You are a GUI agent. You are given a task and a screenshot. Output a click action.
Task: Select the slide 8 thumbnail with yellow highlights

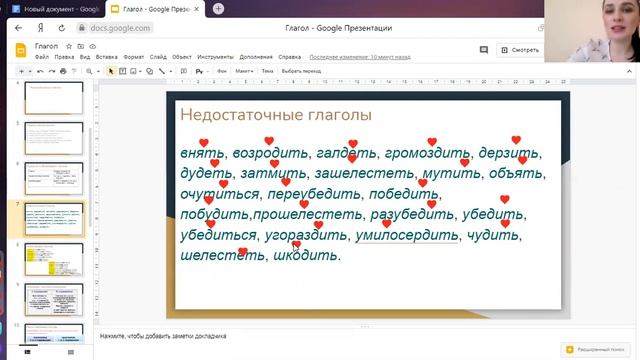click(x=54, y=260)
